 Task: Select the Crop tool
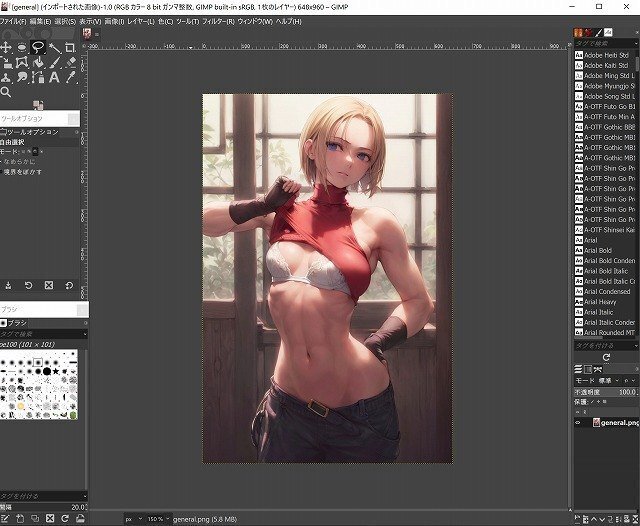[70, 48]
